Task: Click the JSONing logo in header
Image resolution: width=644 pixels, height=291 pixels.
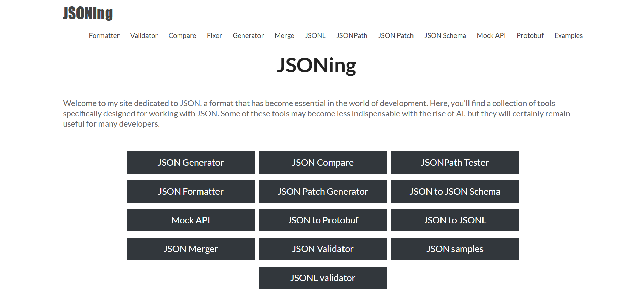Action: click(x=88, y=13)
